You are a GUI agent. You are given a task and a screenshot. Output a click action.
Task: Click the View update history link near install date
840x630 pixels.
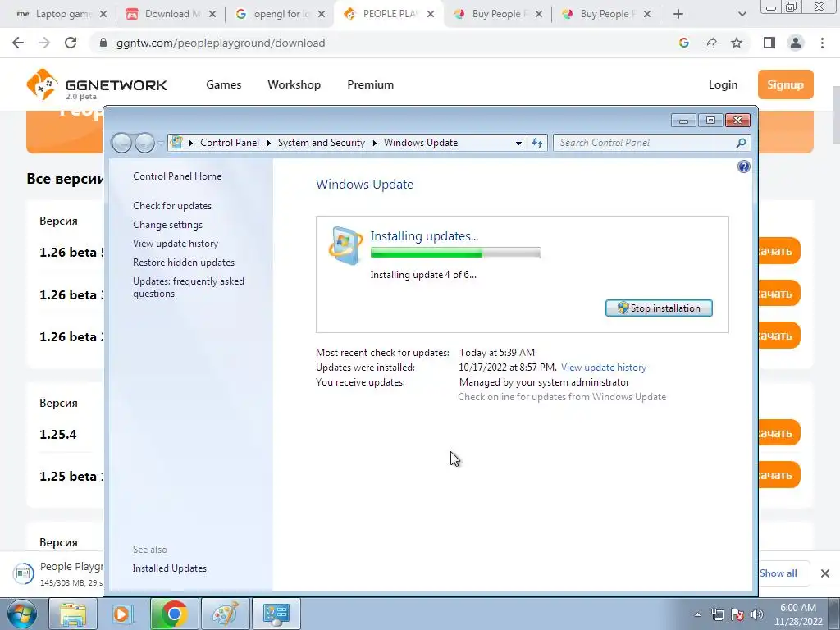click(x=604, y=367)
